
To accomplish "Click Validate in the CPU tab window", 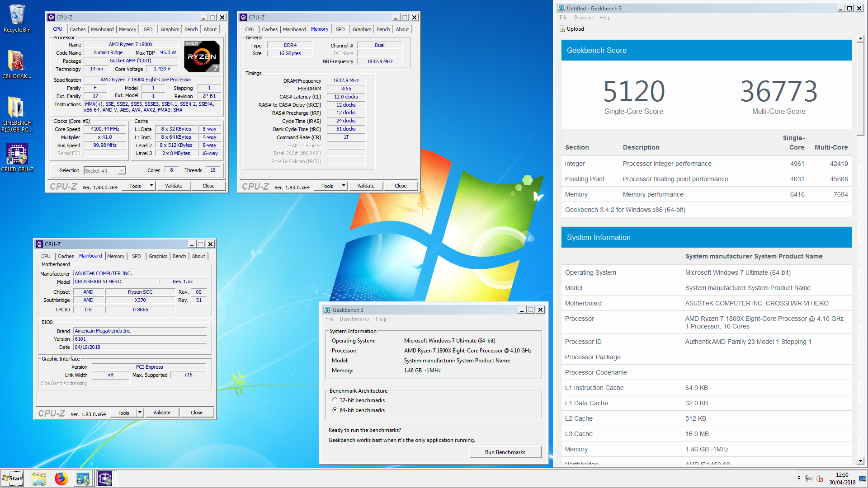I will 174,186.
